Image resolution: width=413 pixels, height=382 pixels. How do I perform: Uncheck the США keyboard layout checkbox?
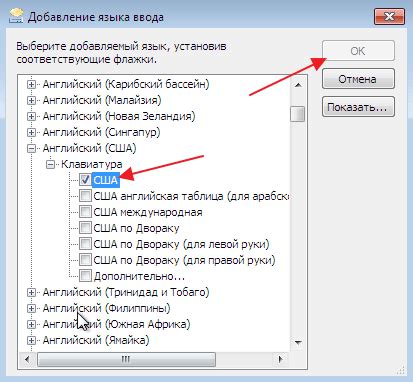coord(85,180)
